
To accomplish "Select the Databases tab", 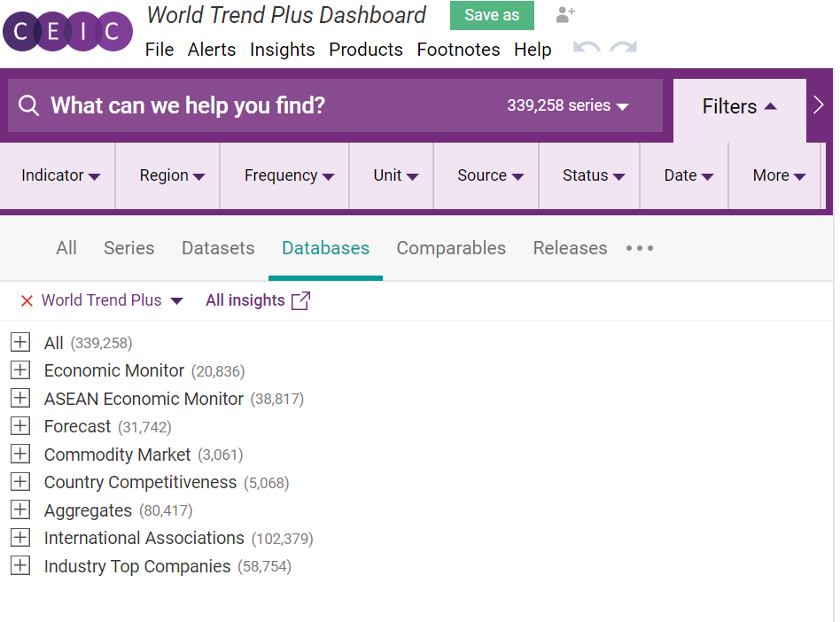I will tap(326, 248).
